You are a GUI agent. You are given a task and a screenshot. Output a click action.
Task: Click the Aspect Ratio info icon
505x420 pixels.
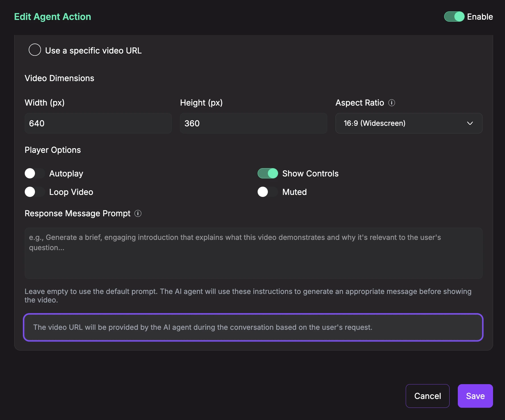tap(392, 103)
